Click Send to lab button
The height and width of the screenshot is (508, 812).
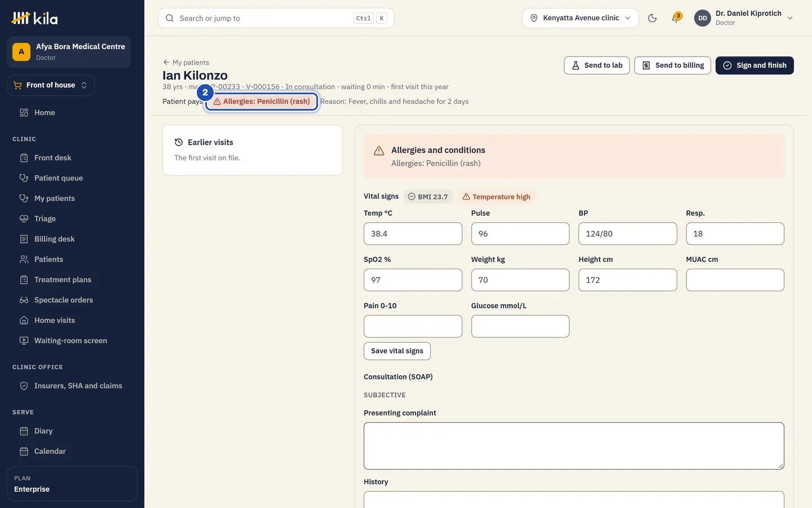pyautogui.click(x=597, y=65)
